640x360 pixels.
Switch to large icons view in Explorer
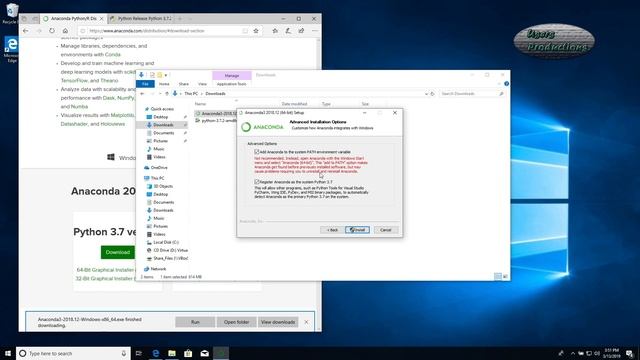click(x=505, y=277)
